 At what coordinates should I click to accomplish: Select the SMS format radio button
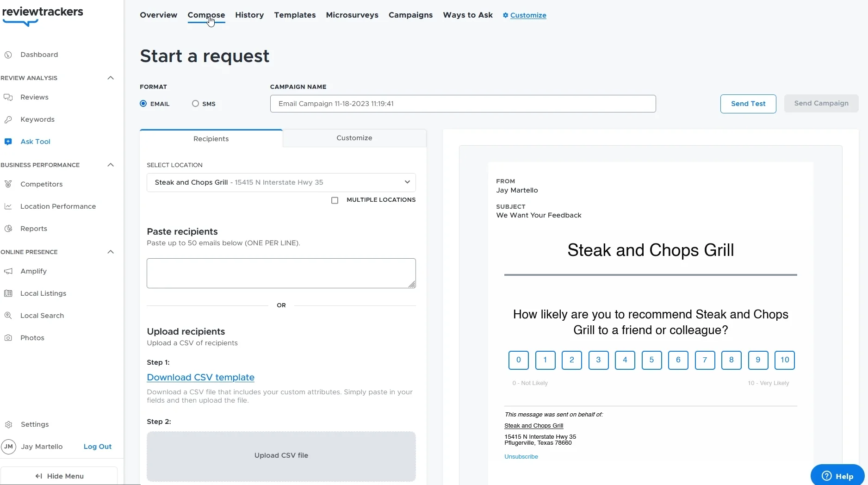(195, 104)
